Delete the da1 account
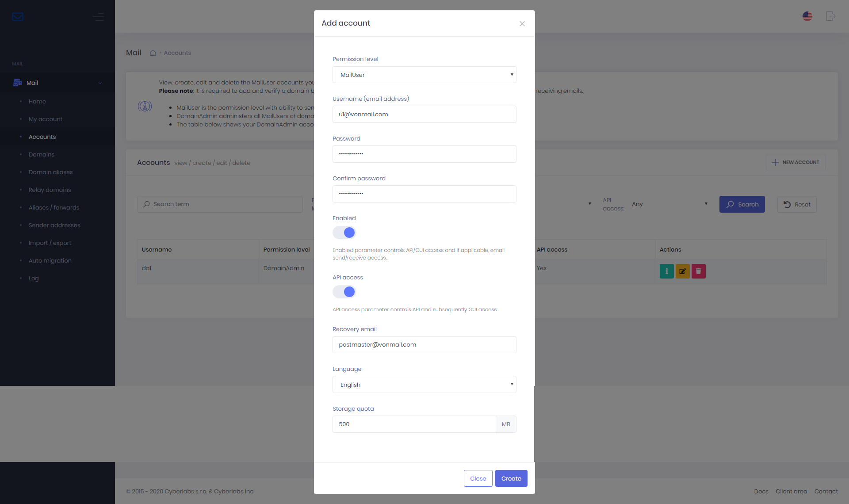Viewport: 849px width, 504px height. (698, 271)
